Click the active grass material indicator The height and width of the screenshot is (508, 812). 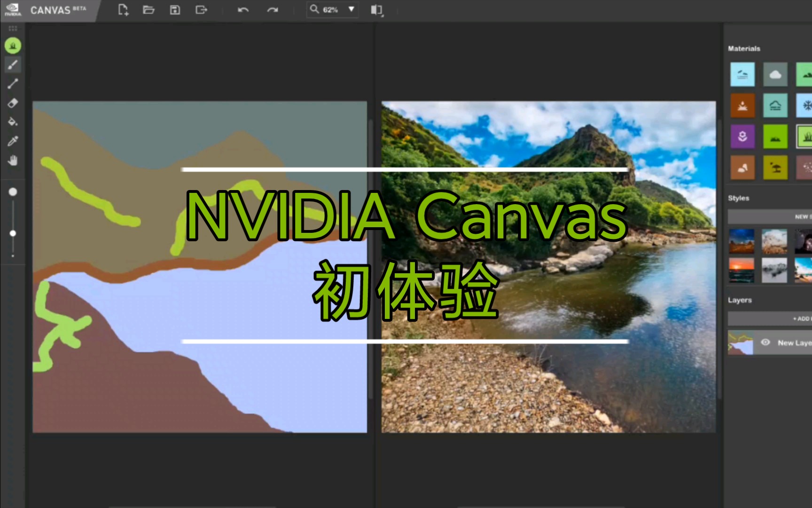(x=13, y=46)
